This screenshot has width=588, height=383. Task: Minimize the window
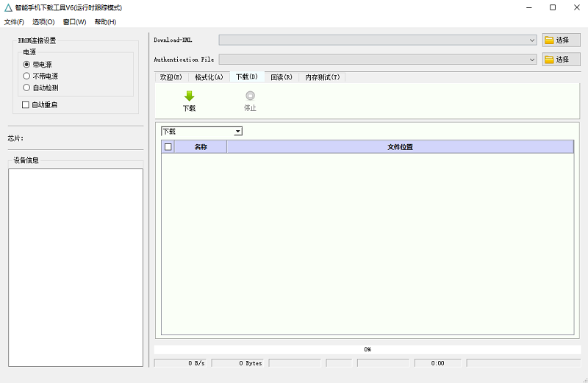529,7
